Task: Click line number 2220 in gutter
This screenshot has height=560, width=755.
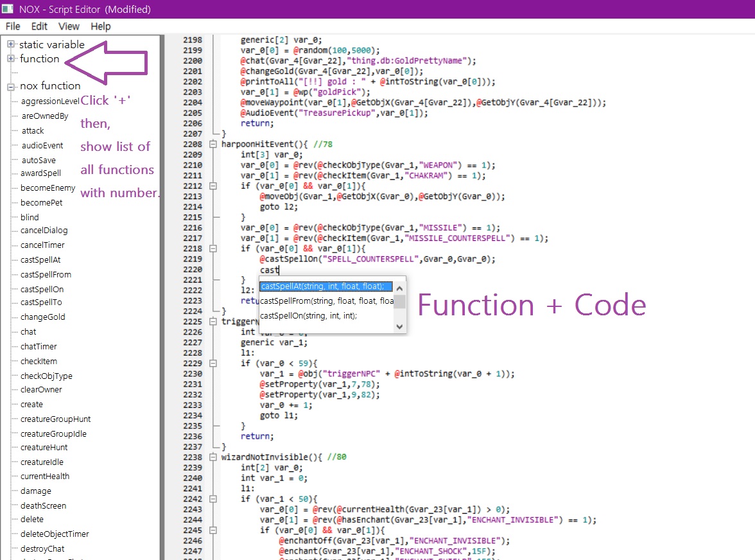Action: 193,270
